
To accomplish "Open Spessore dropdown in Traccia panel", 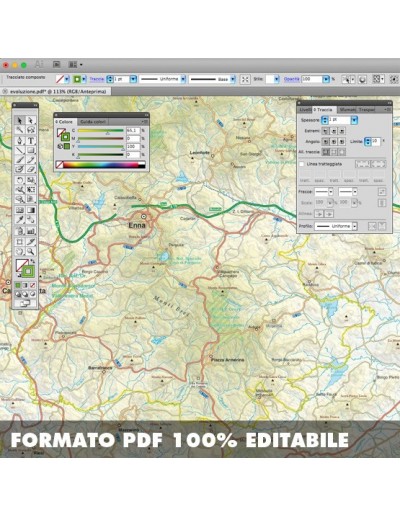I will click(x=354, y=120).
